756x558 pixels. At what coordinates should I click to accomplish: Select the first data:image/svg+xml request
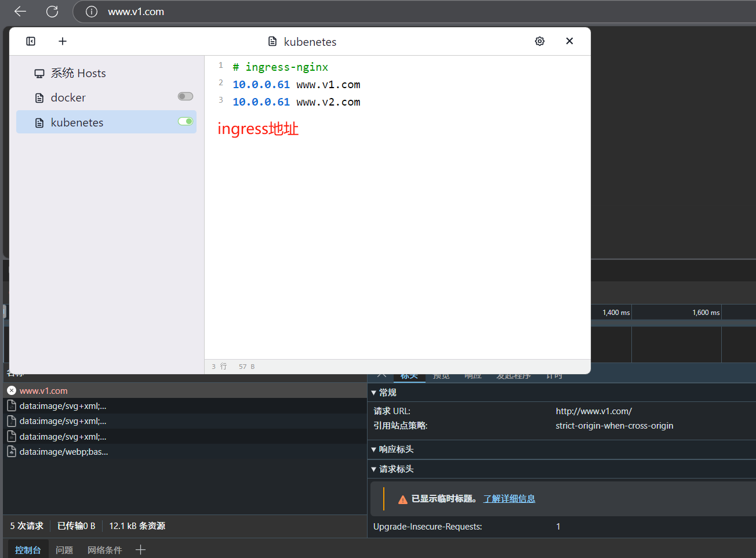184,406
